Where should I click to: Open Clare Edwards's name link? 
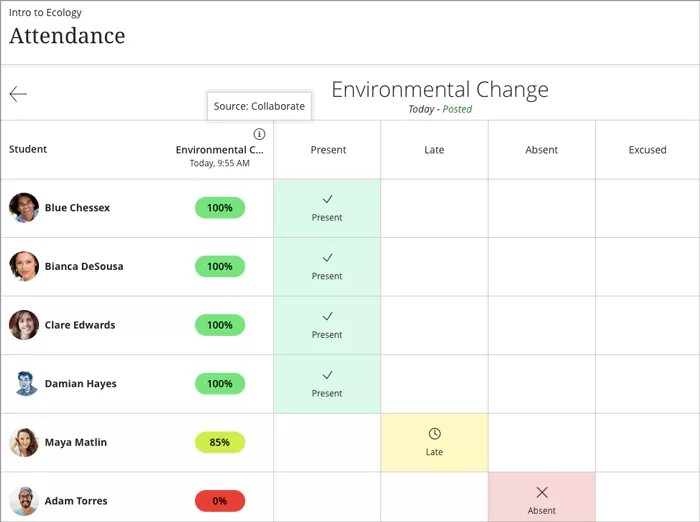(x=80, y=325)
